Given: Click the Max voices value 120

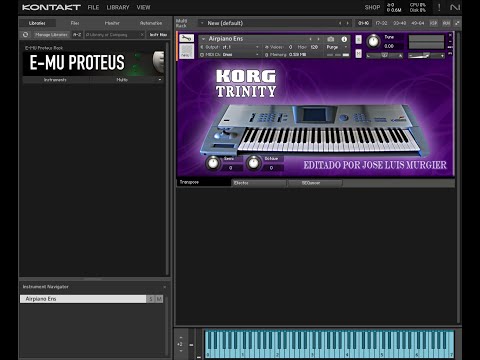Looking at the screenshot, I should (x=314, y=47).
